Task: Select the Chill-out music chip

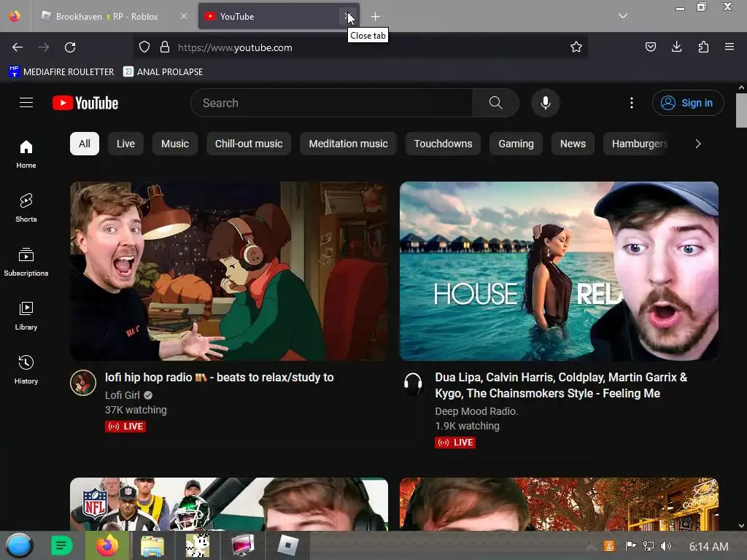Action: pyautogui.click(x=249, y=144)
